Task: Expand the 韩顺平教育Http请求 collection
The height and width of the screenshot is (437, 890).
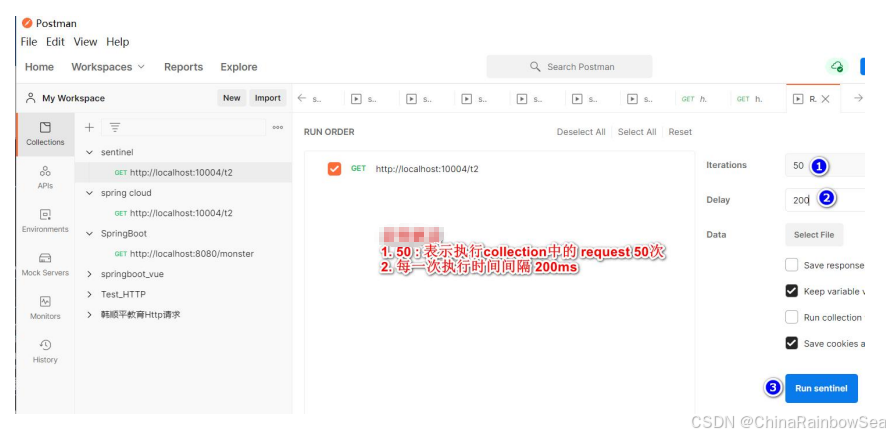Action: click(x=89, y=314)
